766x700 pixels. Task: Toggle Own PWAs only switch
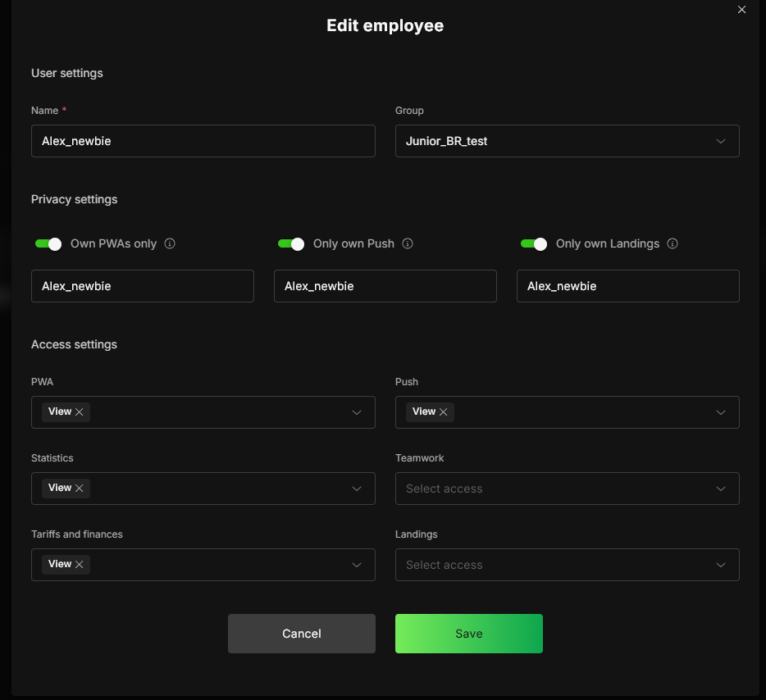pyautogui.click(x=48, y=243)
